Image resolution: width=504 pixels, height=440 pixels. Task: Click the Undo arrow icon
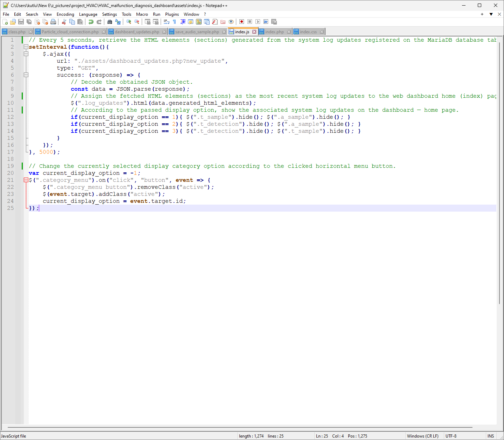91,22
